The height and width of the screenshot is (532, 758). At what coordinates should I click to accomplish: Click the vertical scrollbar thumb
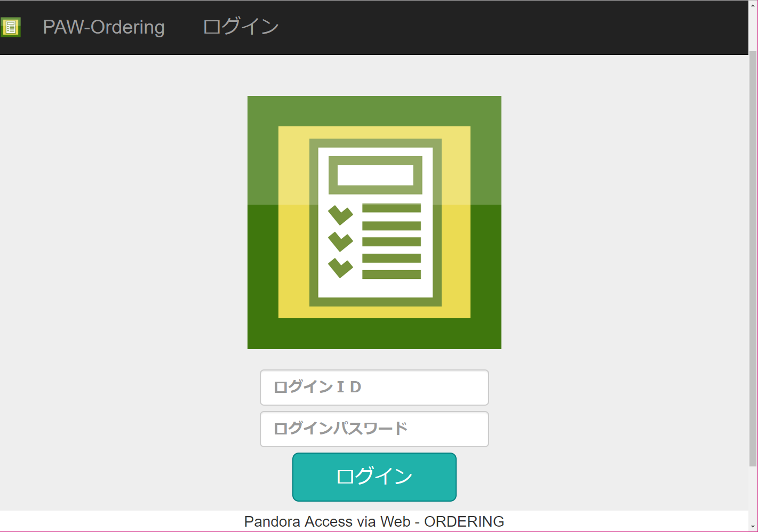[753, 259]
